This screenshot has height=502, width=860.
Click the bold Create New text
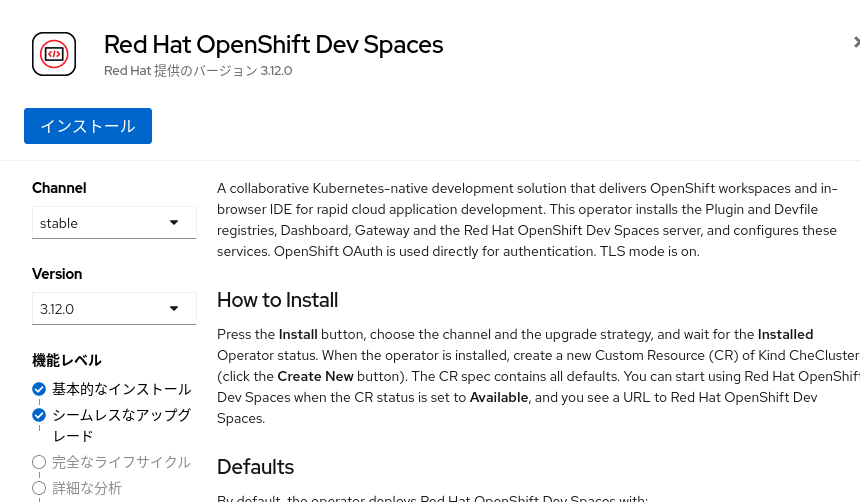point(315,376)
